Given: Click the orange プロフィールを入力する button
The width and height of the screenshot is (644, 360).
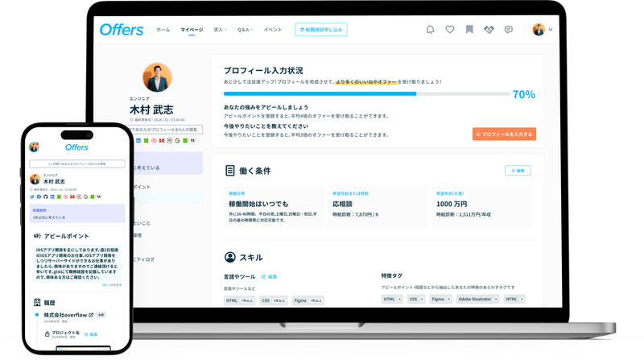Looking at the screenshot, I should (x=504, y=134).
